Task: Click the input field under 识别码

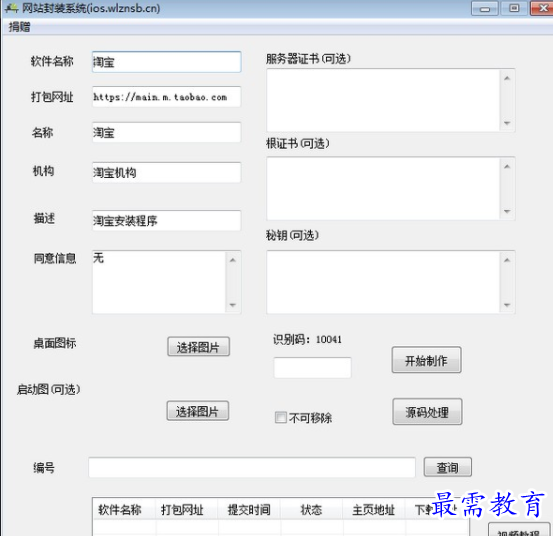Action: pyautogui.click(x=312, y=367)
